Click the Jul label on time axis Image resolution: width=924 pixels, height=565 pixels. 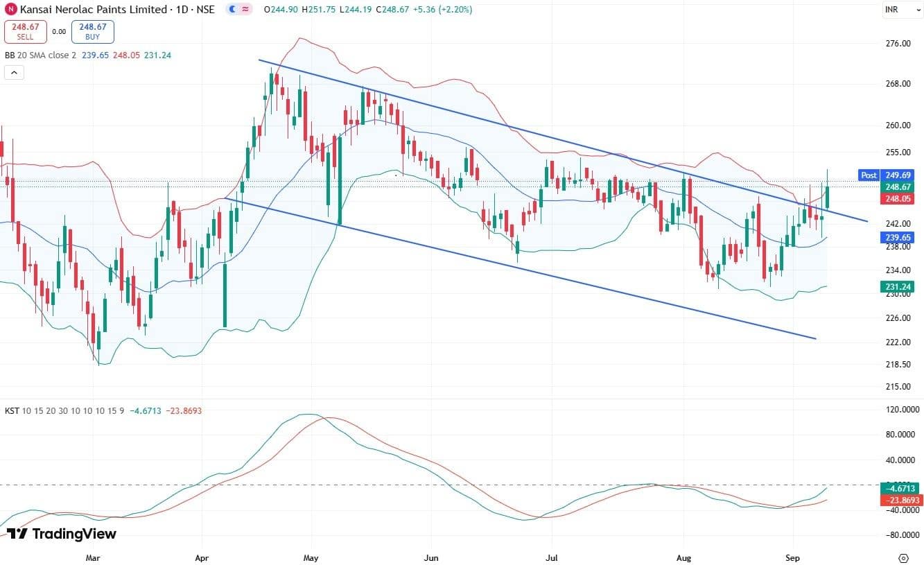pos(552,557)
